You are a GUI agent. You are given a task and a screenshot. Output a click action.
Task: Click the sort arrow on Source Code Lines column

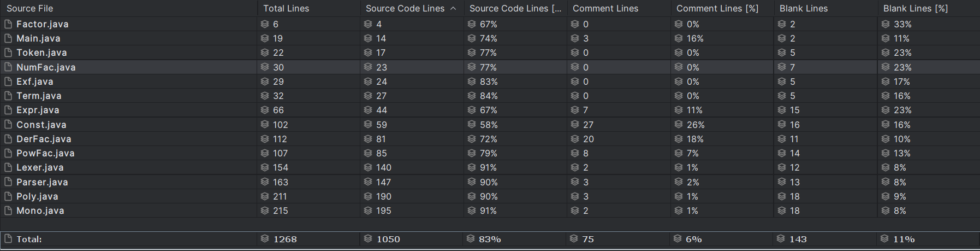453,8
